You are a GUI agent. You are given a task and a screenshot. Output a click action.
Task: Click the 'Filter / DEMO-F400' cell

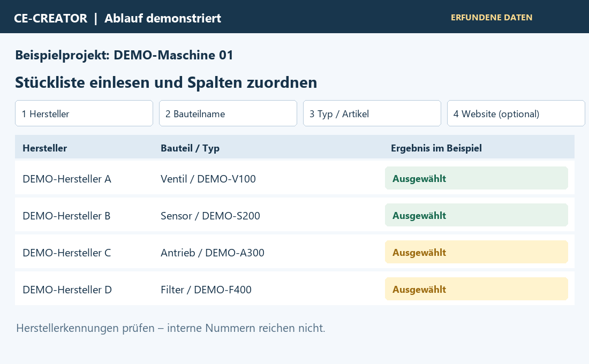206,290
